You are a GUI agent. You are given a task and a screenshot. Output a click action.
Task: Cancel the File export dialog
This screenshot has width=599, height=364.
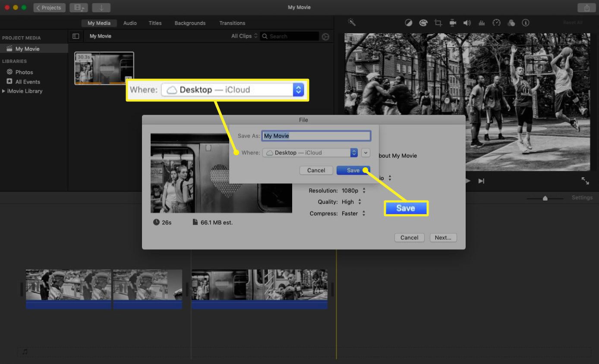click(409, 238)
